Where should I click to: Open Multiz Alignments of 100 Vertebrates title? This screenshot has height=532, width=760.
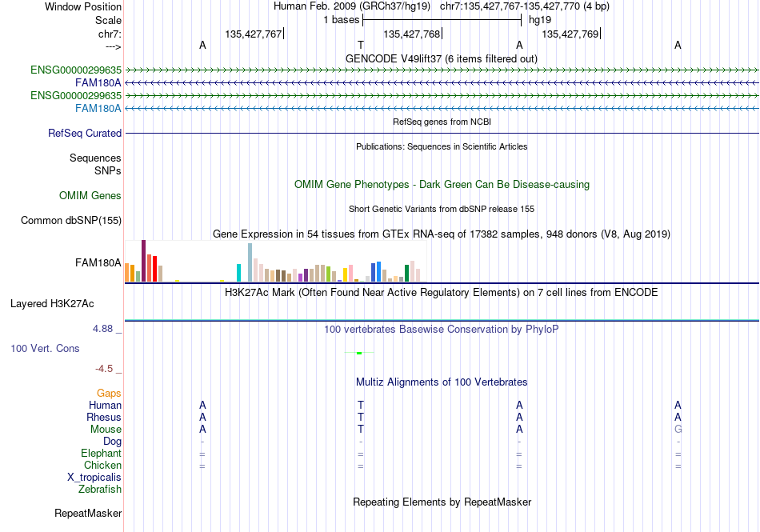click(x=442, y=382)
